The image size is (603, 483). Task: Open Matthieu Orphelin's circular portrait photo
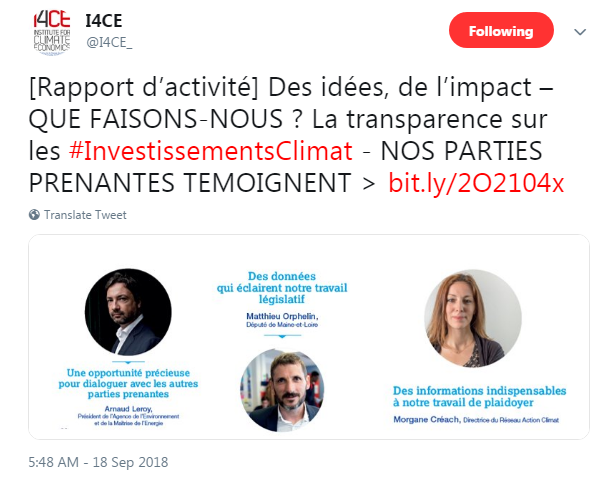coord(281,389)
